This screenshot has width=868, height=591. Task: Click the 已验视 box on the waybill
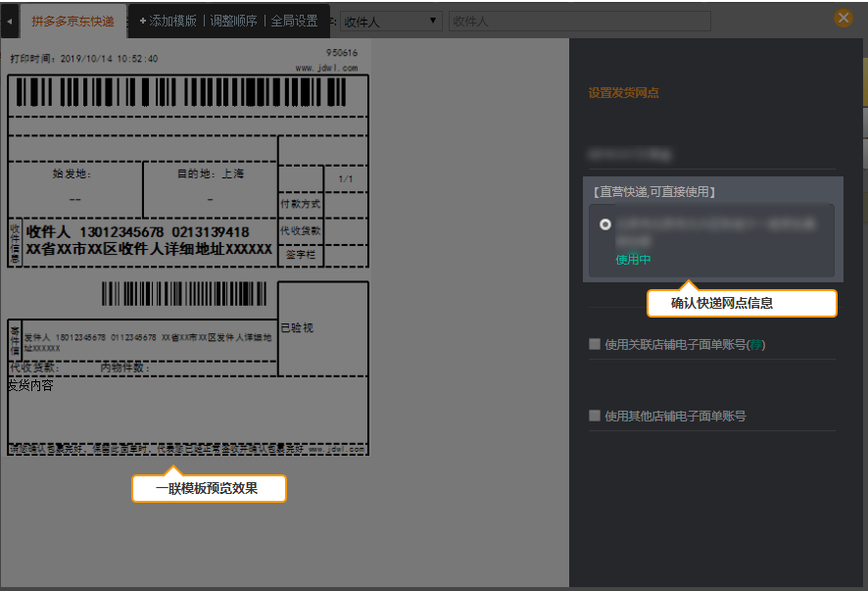322,328
